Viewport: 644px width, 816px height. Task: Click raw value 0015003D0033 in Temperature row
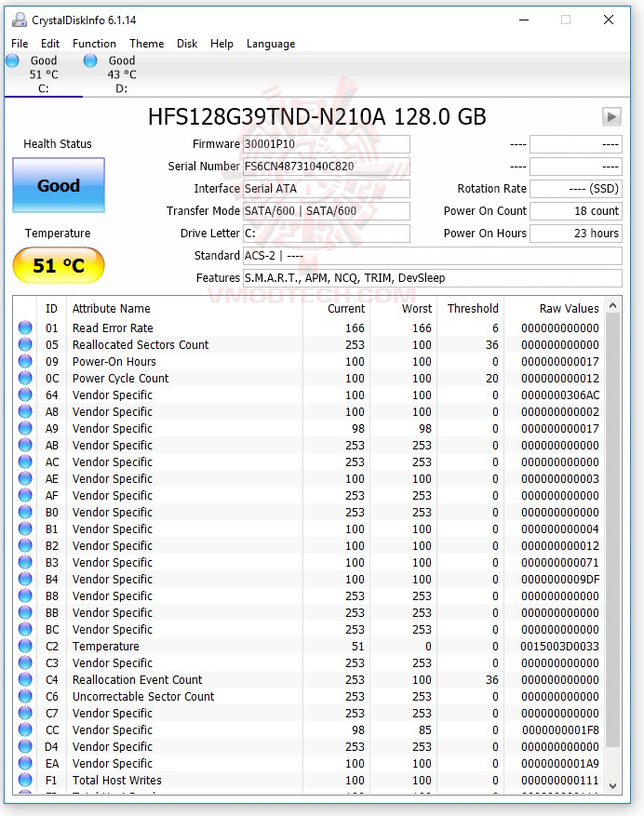tap(559, 647)
